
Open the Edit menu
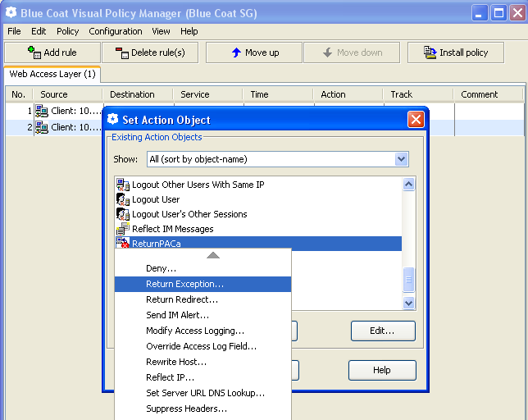pos(39,31)
